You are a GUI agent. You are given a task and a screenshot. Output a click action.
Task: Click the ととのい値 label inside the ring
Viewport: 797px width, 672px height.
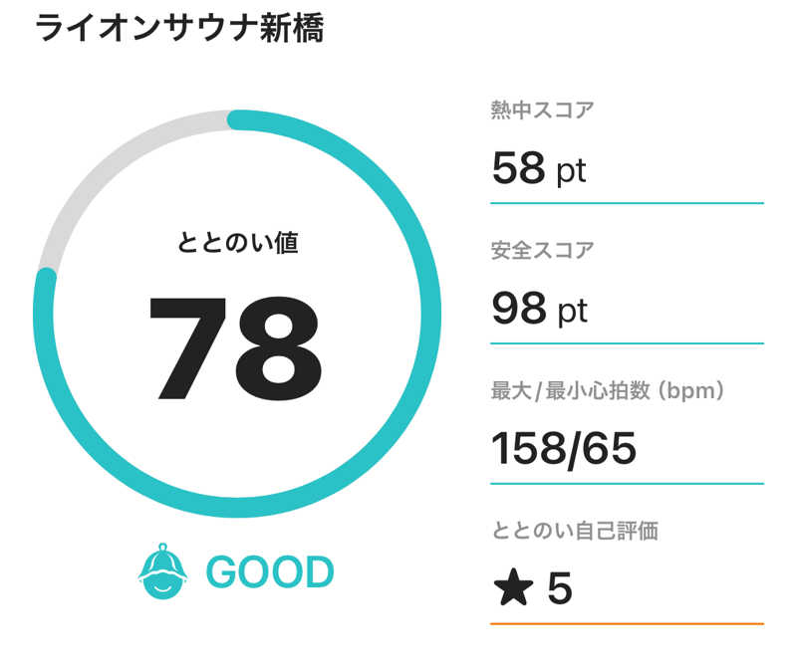click(x=237, y=242)
